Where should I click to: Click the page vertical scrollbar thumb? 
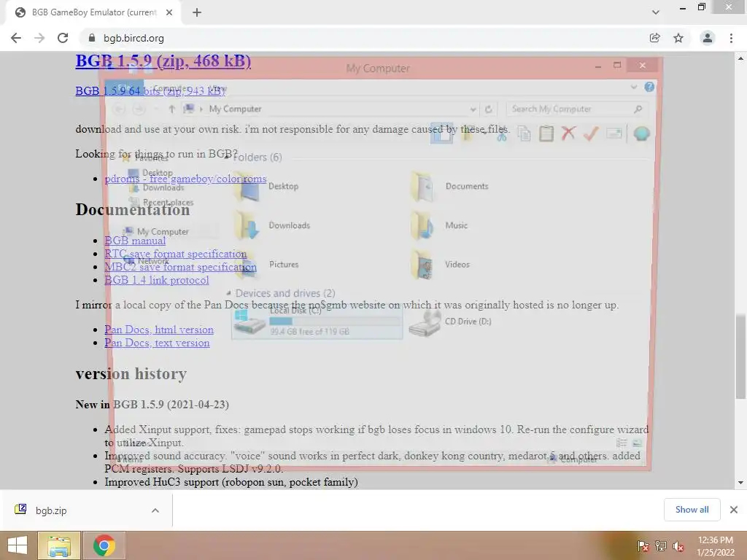[741, 356]
